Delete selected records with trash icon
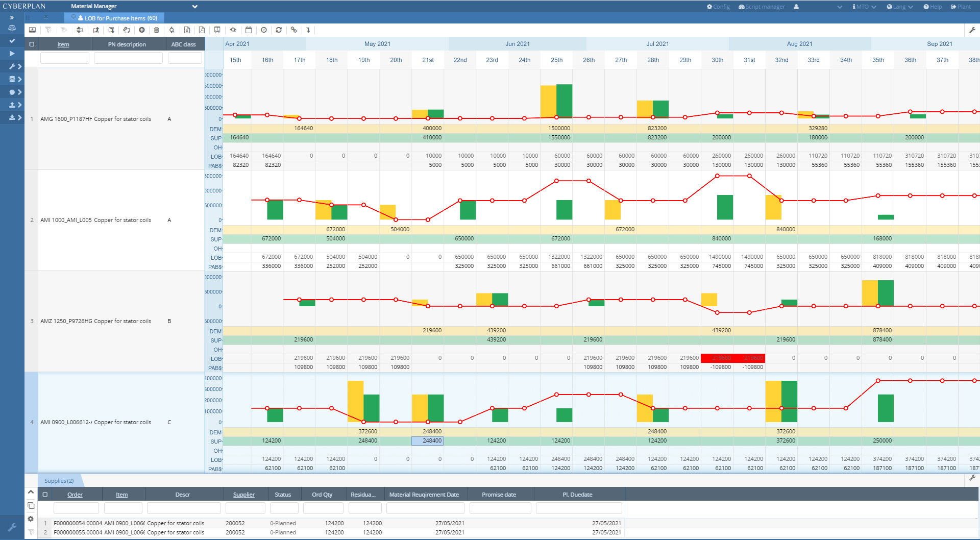Viewport: 980px width, 540px height. 156,30
